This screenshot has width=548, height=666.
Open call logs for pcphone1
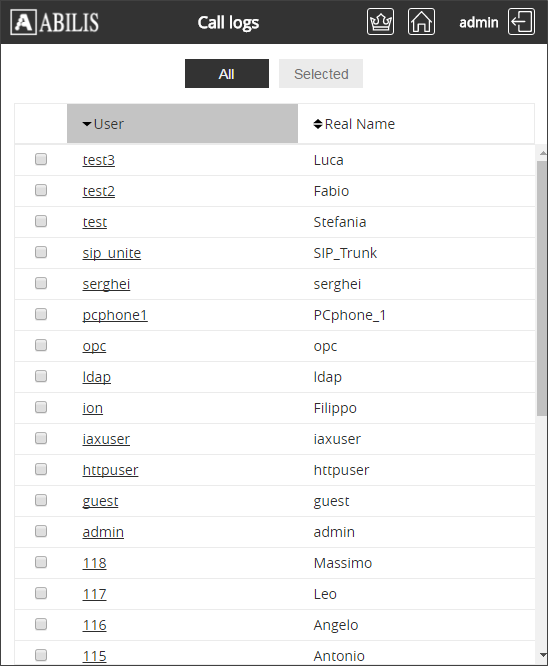tap(115, 315)
